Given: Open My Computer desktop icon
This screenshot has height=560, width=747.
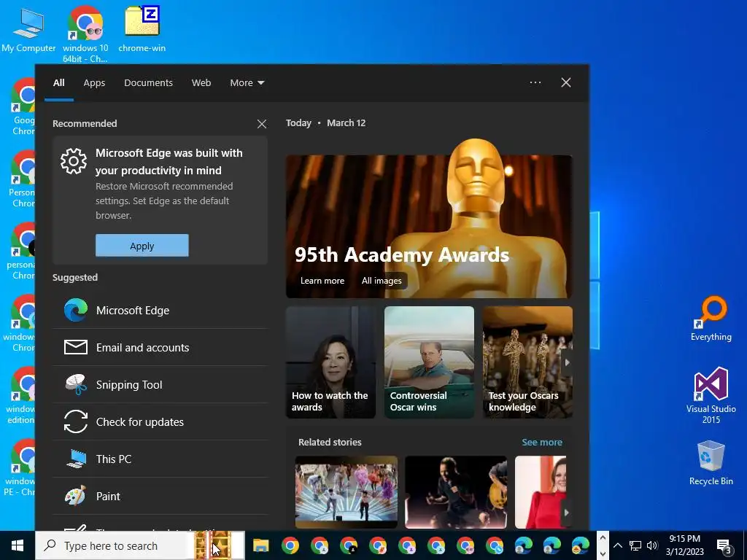Looking at the screenshot, I should pos(28,31).
